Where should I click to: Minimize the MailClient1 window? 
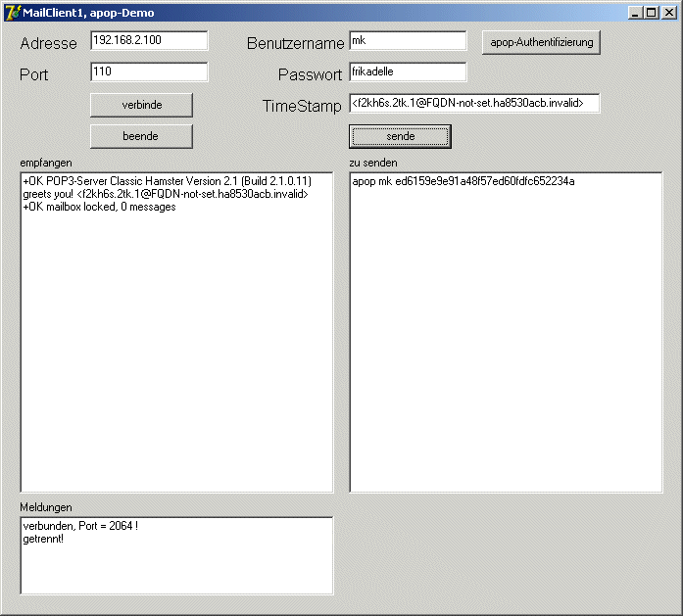click(636, 13)
